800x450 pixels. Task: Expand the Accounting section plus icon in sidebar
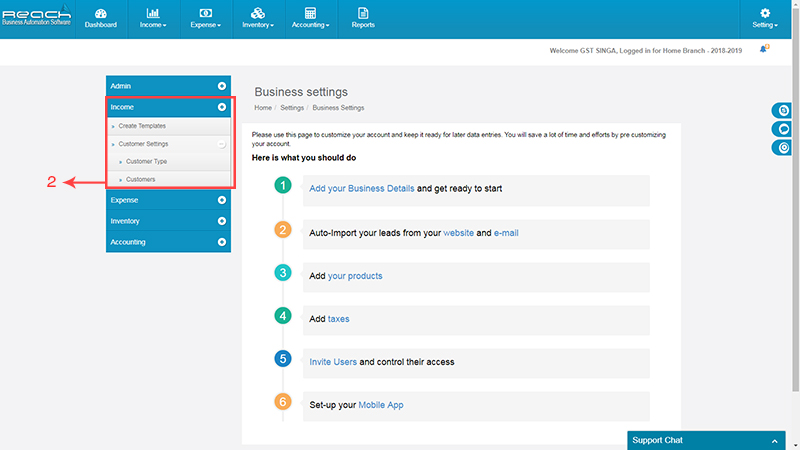(221, 242)
